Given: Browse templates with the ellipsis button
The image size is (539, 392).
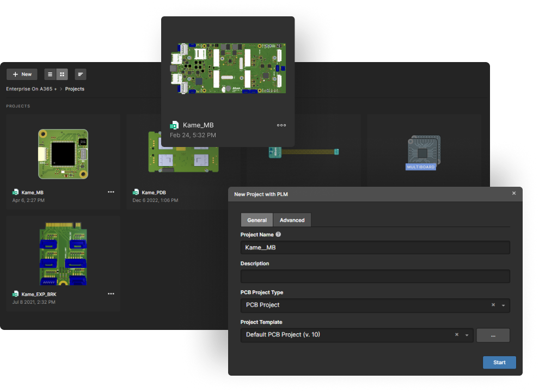Looking at the screenshot, I should (493, 334).
